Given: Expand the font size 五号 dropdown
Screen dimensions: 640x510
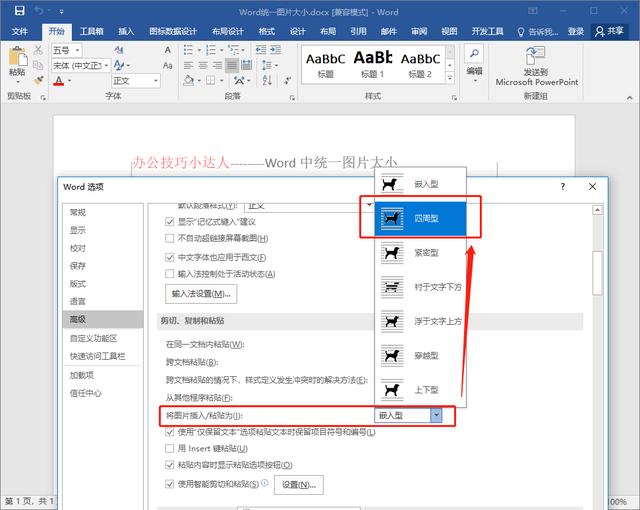Looking at the screenshot, I should point(77,50).
